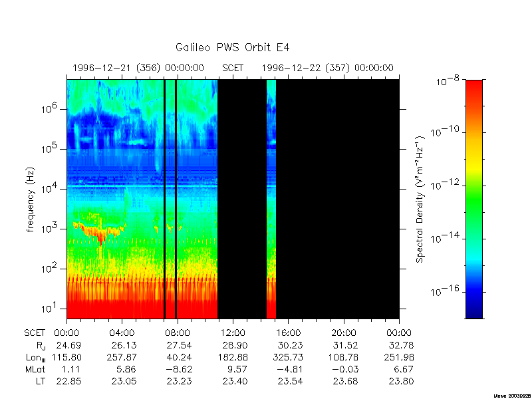
Task: Click the "frequency (Hz)" axis title
Action: (x=31, y=199)
